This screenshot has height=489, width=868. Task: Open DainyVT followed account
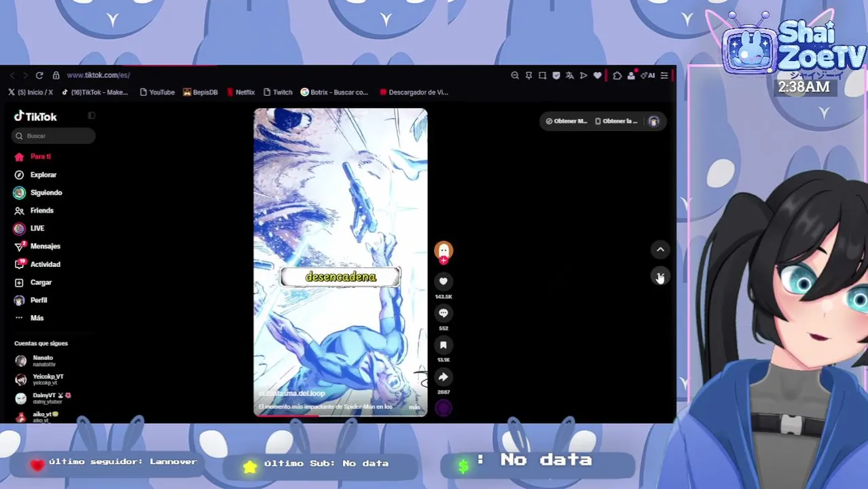tap(43, 398)
